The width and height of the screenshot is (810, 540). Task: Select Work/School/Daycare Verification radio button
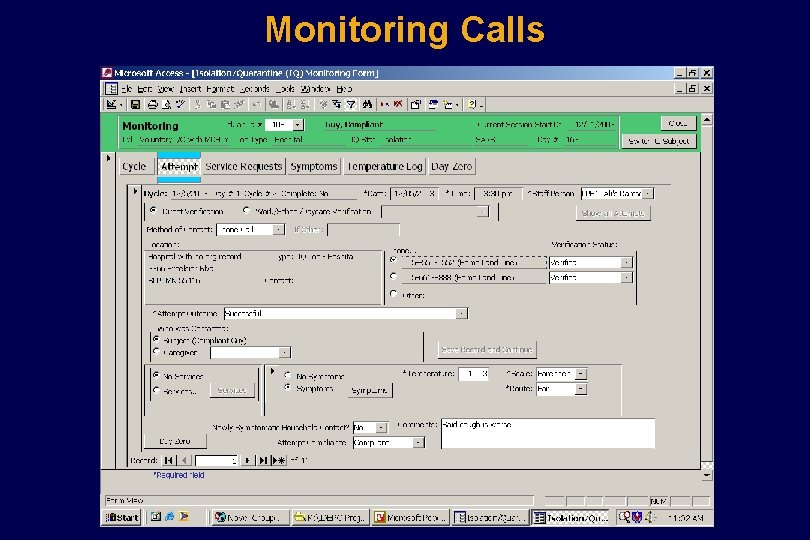pos(246,210)
